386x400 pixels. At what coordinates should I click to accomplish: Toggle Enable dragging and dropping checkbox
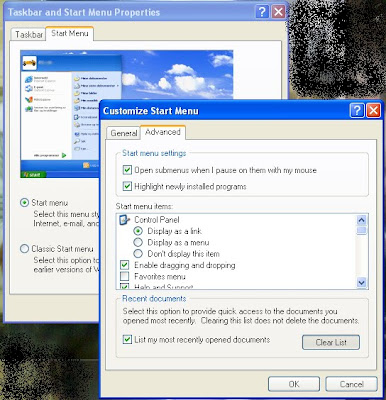pyautogui.click(x=124, y=265)
